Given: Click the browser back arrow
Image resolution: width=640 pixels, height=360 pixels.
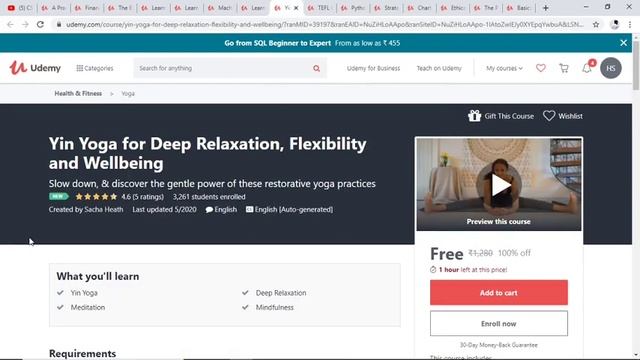Looking at the screenshot, I should tap(10, 24).
